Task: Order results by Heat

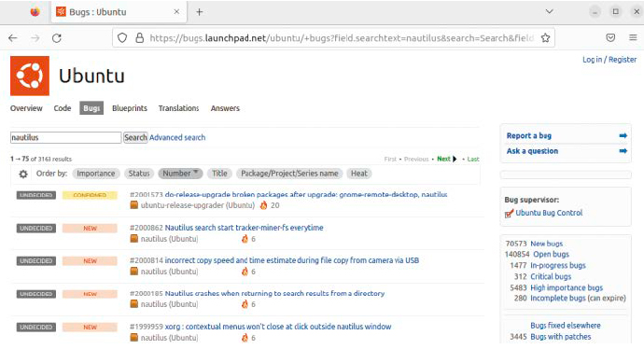Action: (x=359, y=174)
